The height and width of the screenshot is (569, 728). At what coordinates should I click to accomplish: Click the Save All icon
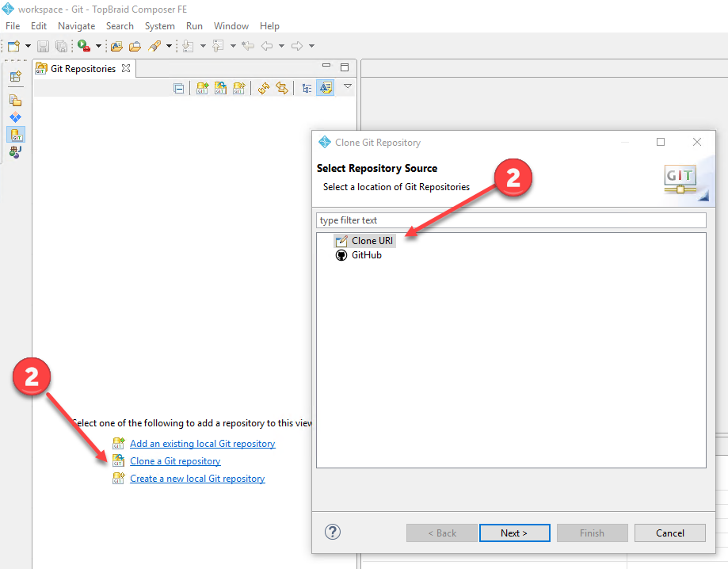pos(61,46)
